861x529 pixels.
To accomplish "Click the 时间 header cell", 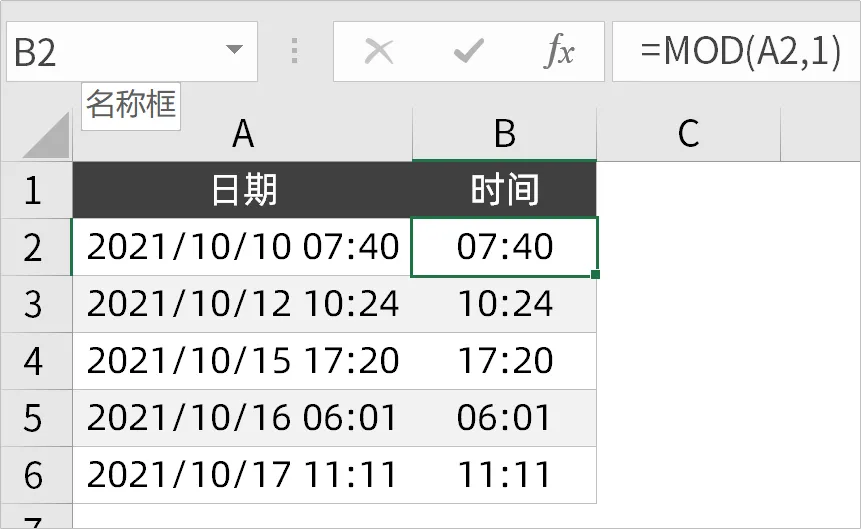I will point(504,189).
